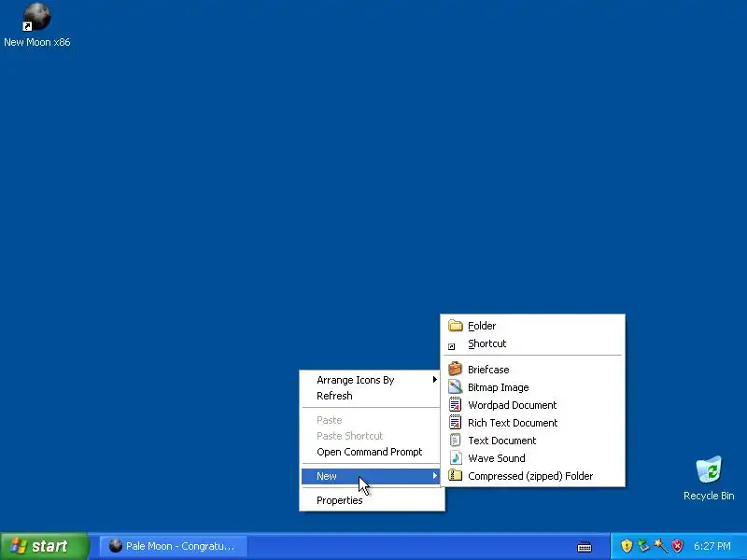Click the Text Document icon
Viewport: 747px width, 560px height.
(456, 440)
